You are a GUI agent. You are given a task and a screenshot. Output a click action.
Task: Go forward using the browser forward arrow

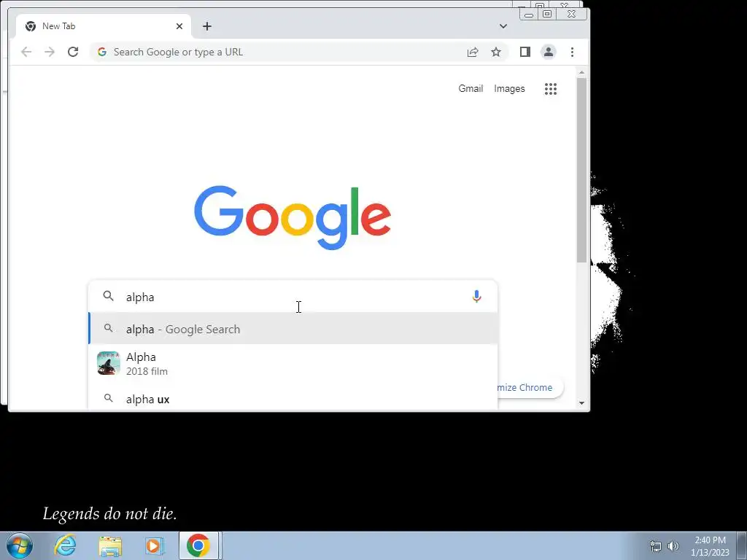pos(50,52)
